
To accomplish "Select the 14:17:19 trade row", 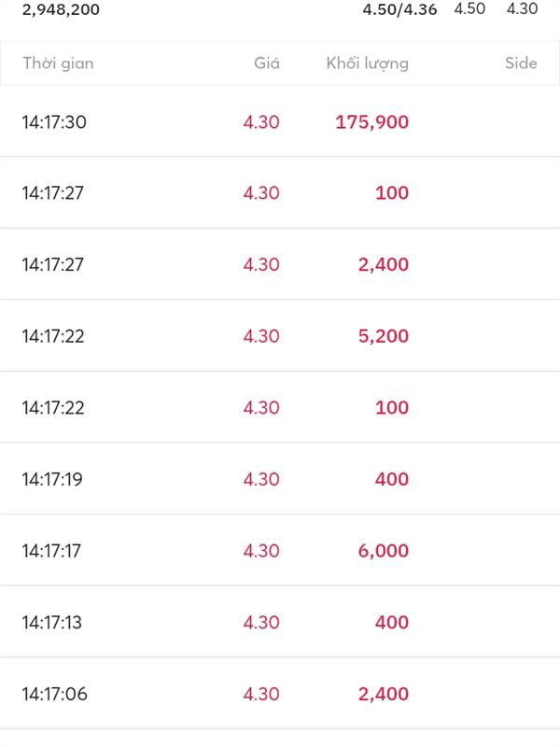I will click(280, 479).
